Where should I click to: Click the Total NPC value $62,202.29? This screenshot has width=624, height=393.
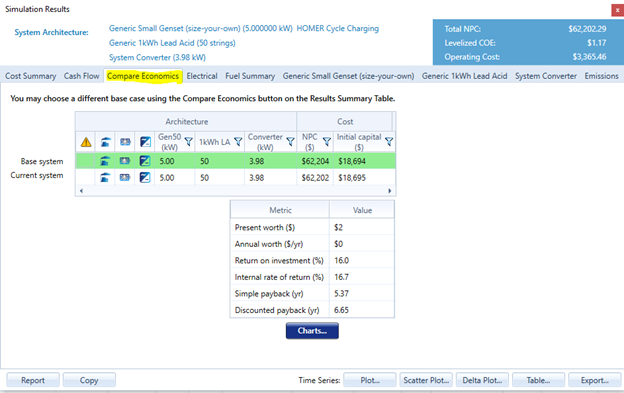pyautogui.click(x=587, y=29)
